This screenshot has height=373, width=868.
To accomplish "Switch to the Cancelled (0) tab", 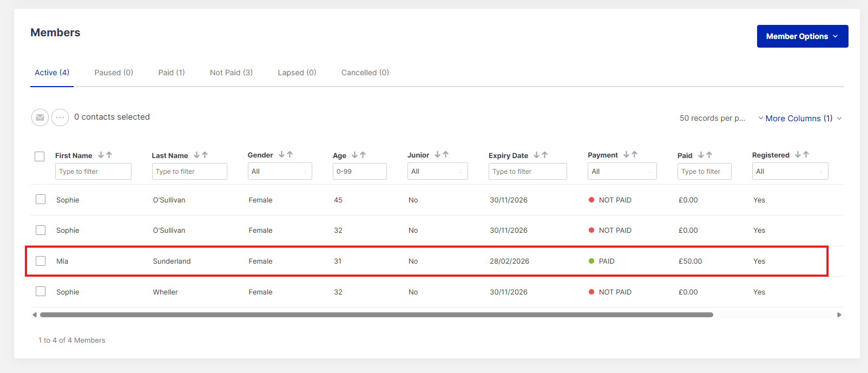I will [365, 73].
